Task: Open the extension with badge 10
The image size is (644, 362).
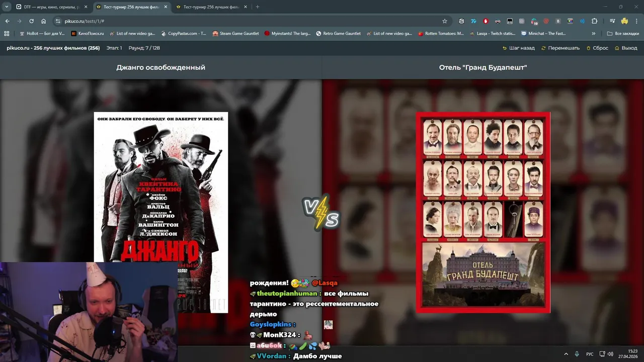Action: coord(534,22)
